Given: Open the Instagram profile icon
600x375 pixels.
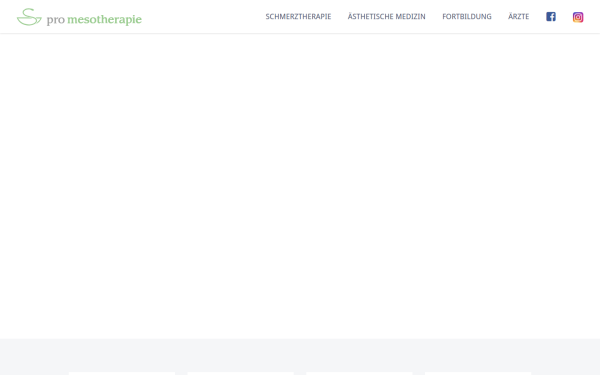Looking at the screenshot, I should pos(578,17).
